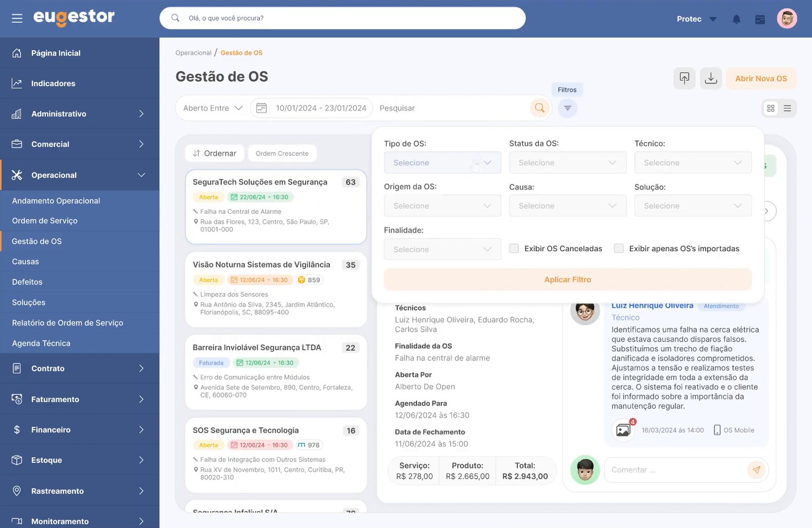This screenshot has width=812, height=528.
Task: Expand the Administrativo sidebar menu
Action: point(80,114)
